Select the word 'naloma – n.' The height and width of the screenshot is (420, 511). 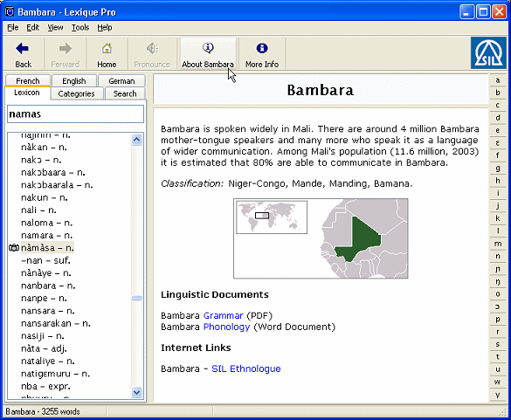coord(46,223)
